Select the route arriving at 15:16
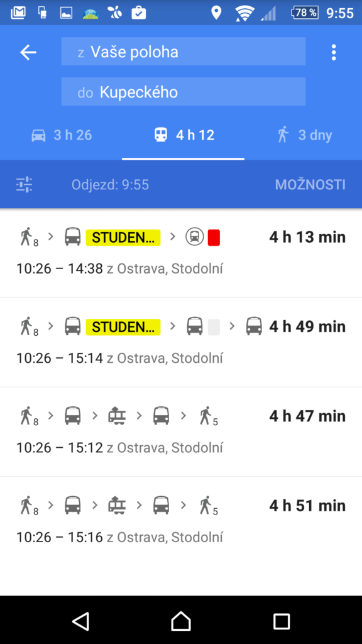Screen dimensions: 362x644 pyautogui.click(x=181, y=521)
